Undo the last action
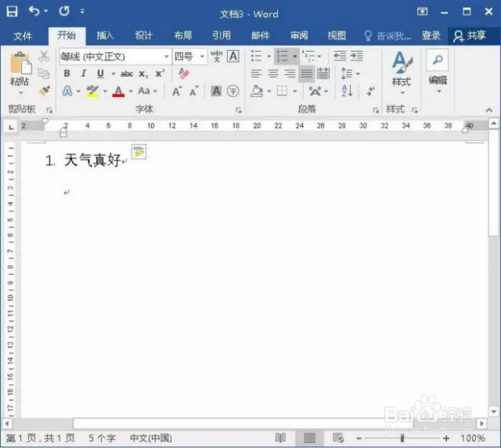This screenshot has height=448, width=501. tap(34, 11)
